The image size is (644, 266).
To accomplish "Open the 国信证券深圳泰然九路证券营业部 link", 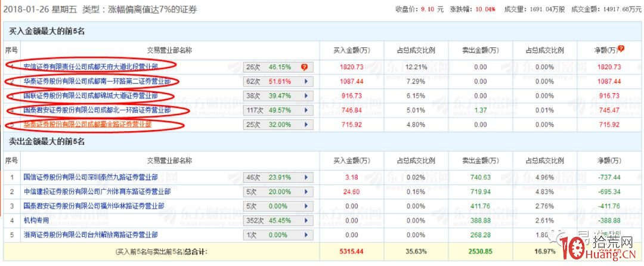I will click(x=90, y=177).
